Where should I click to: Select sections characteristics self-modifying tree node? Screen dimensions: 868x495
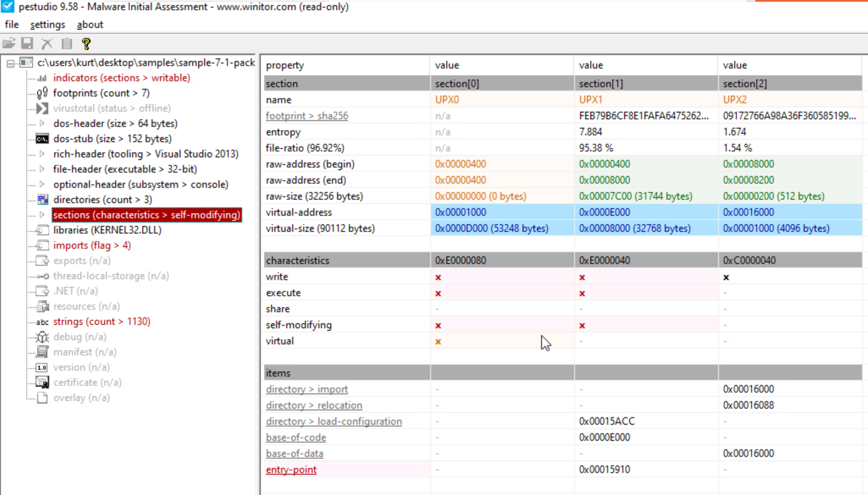coord(147,214)
